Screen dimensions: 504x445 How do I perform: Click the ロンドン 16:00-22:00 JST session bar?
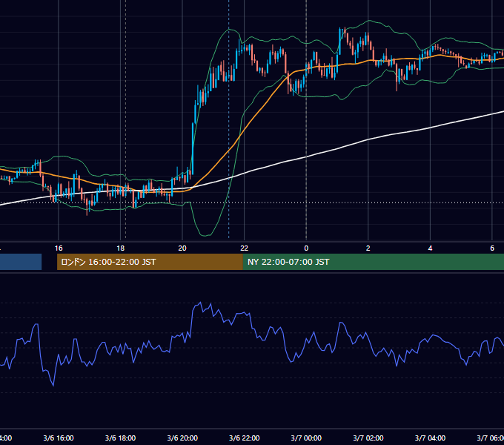[150, 262]
